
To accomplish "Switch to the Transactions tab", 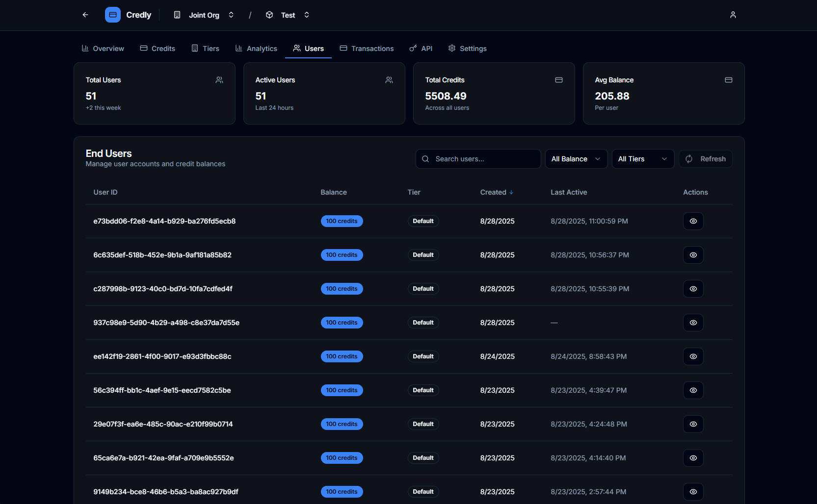I will 367,49.
